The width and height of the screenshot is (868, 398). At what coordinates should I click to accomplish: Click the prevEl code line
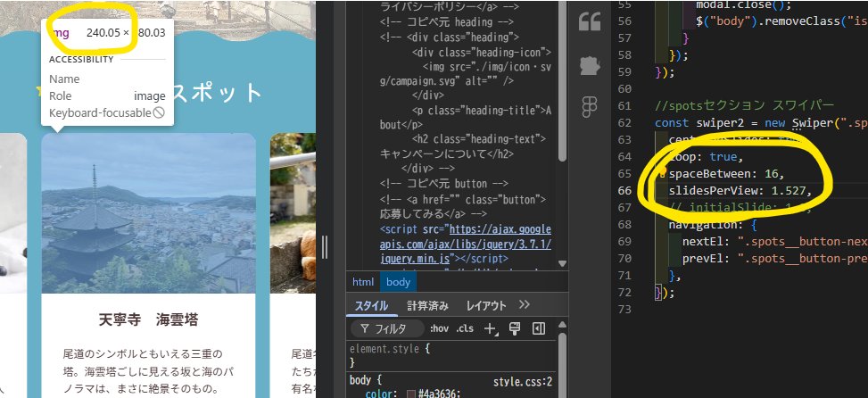click(x=775, y=259)
